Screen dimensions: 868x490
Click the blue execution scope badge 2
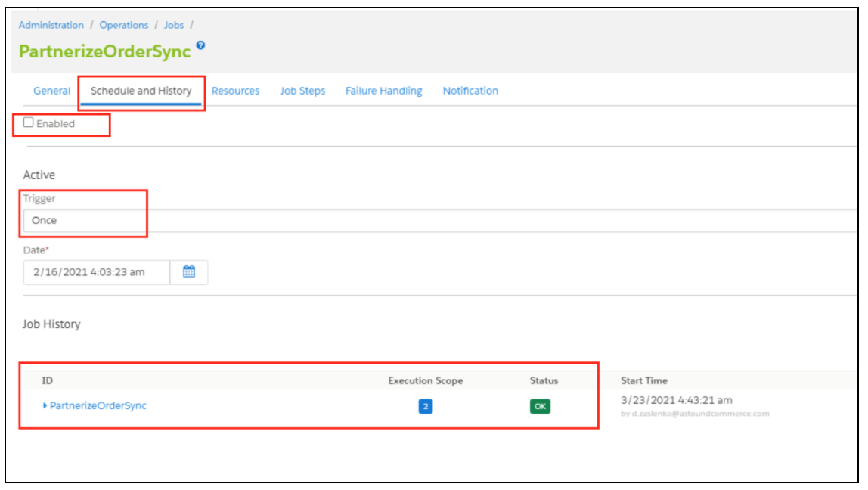coord(425,406)
